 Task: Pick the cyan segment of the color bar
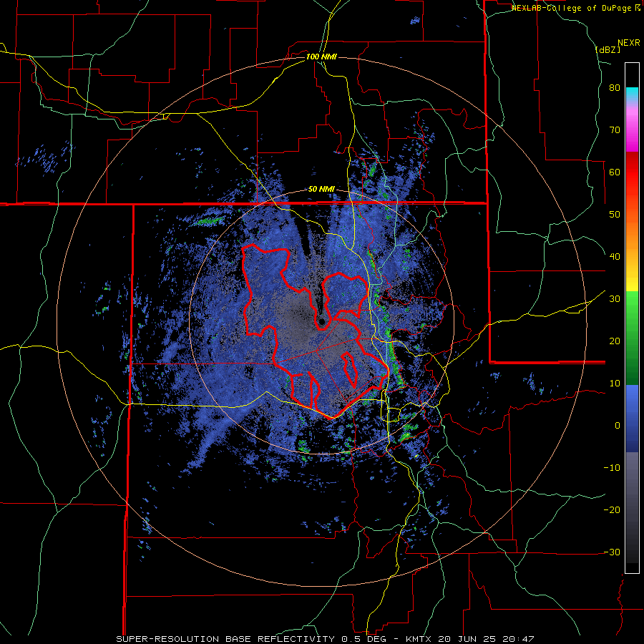pyautogui.click(x=632, y=94)
